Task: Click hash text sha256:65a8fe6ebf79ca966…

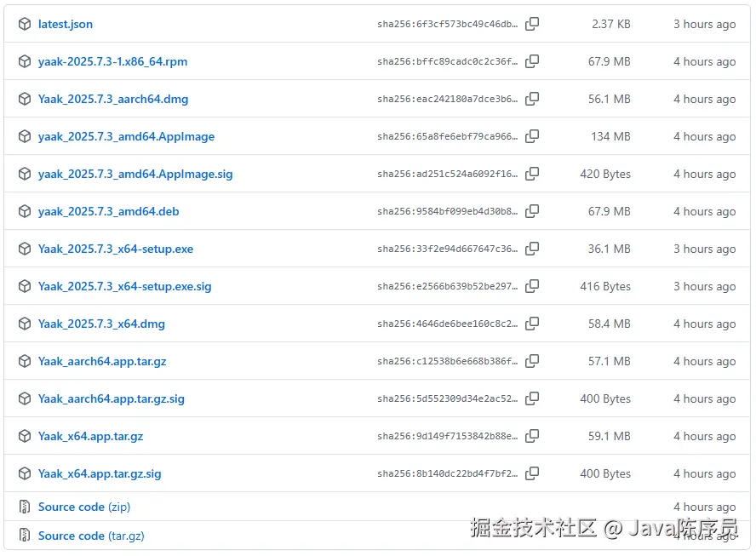Action: click(448, 137)
